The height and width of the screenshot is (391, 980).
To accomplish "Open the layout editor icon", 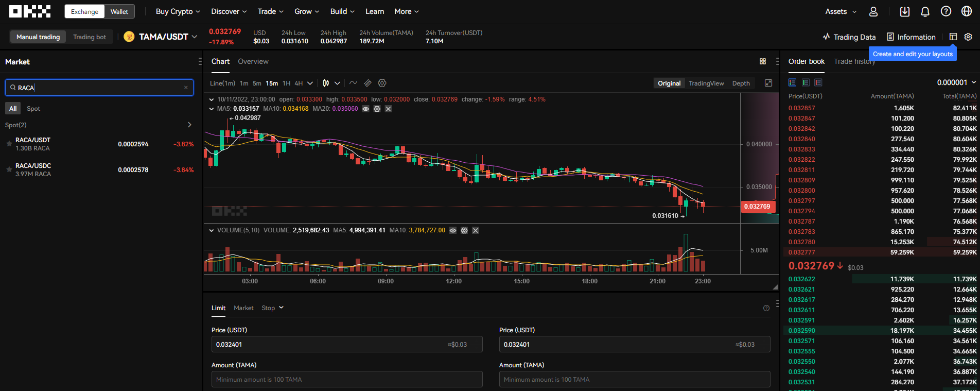I will click(x=953, y=37).
